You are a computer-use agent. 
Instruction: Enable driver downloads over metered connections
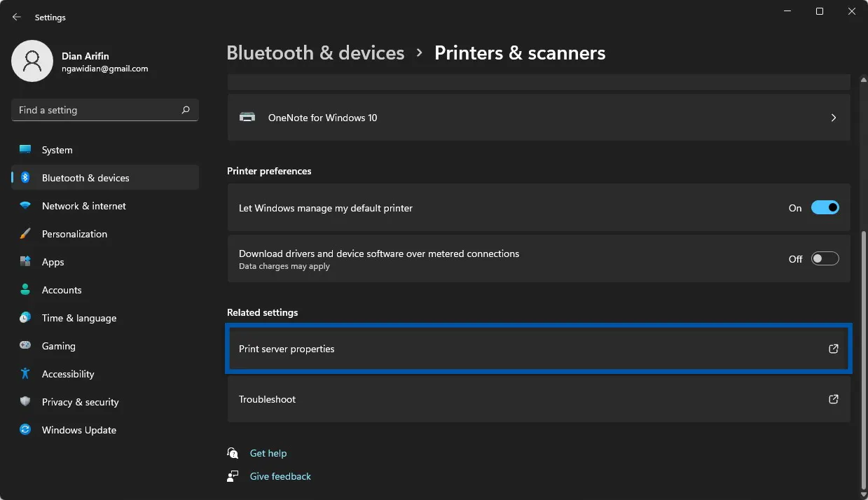click(x=825, y=258)
